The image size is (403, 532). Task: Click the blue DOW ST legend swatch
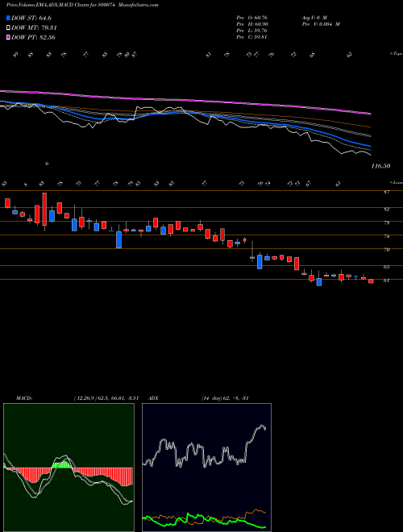click(8, 18)
